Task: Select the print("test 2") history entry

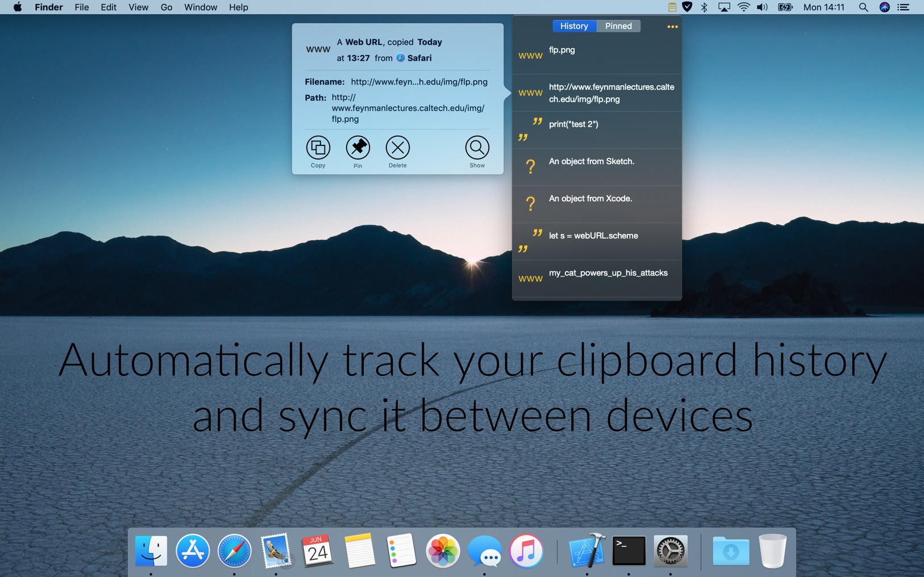Action: (597, 130)
